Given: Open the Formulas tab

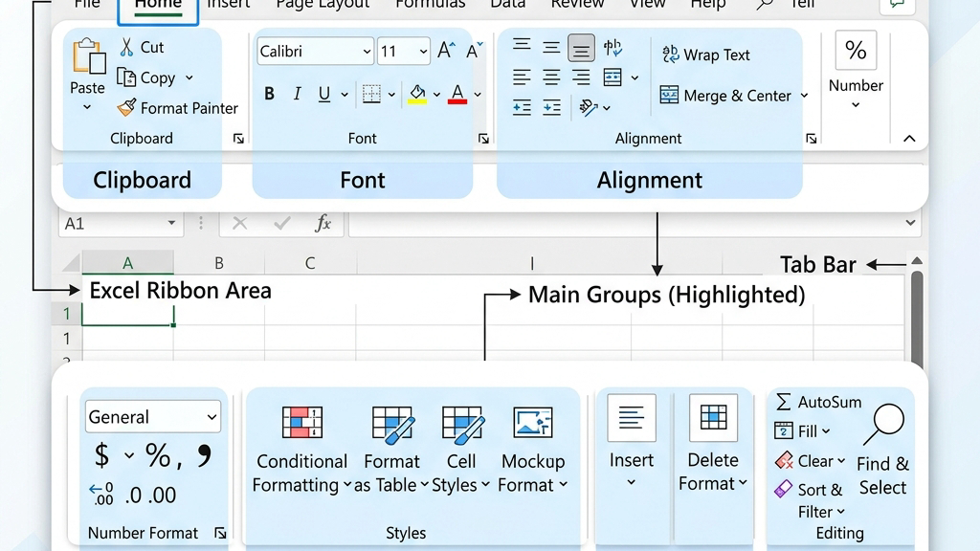Looking at the screenshot, I should click(x=430, y=5).
